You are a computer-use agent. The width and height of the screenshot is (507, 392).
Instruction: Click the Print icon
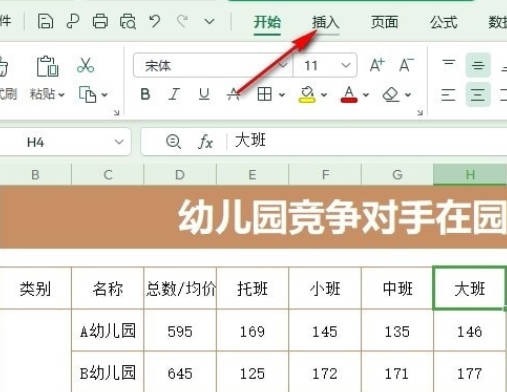[100, 22]
